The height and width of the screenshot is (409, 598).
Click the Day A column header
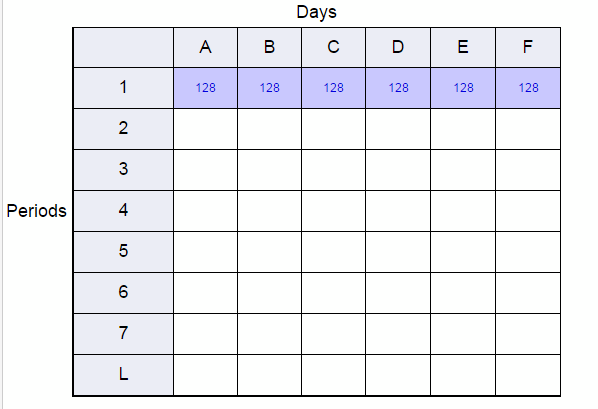(x=206, y=47)
